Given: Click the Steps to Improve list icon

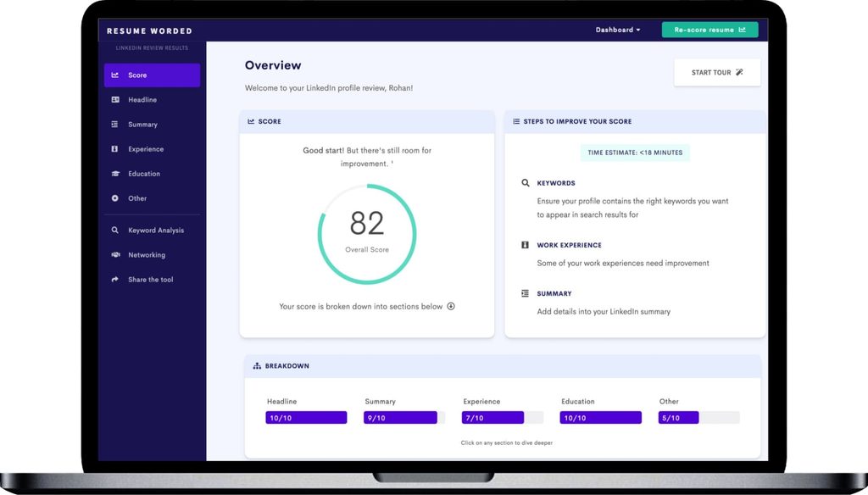Looking at the screenshot, I should pyautogui.click(x=516, y=121).
